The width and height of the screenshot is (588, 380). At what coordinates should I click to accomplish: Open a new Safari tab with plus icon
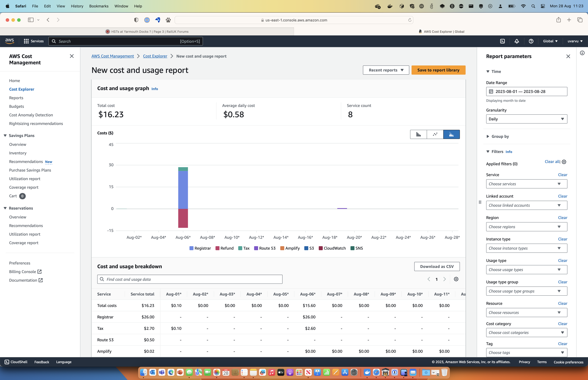tap(569, 20)
